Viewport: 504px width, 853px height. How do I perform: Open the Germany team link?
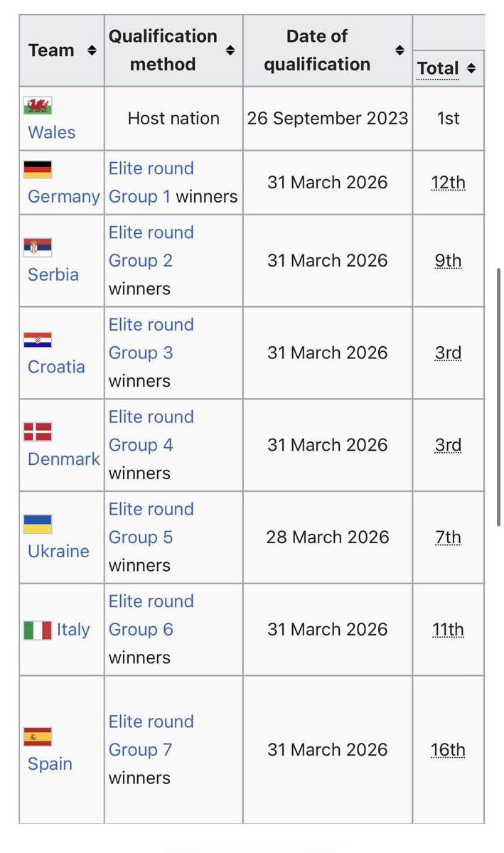tap(64, 196)
